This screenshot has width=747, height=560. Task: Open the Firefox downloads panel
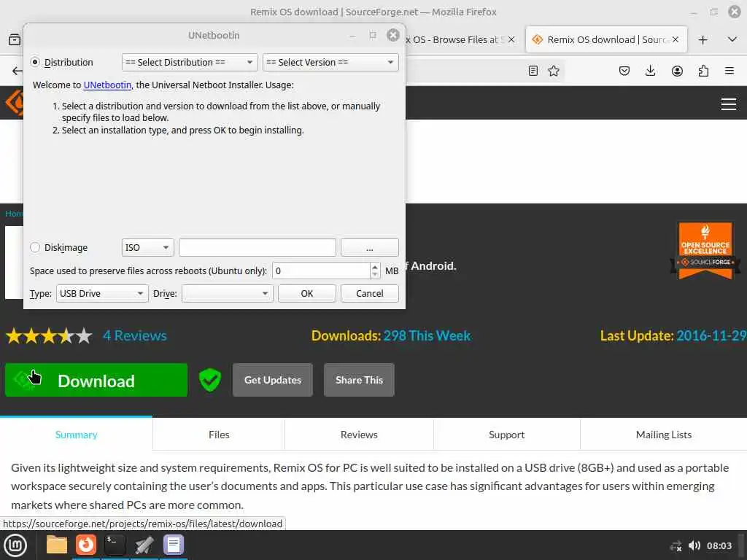[650, 71]
